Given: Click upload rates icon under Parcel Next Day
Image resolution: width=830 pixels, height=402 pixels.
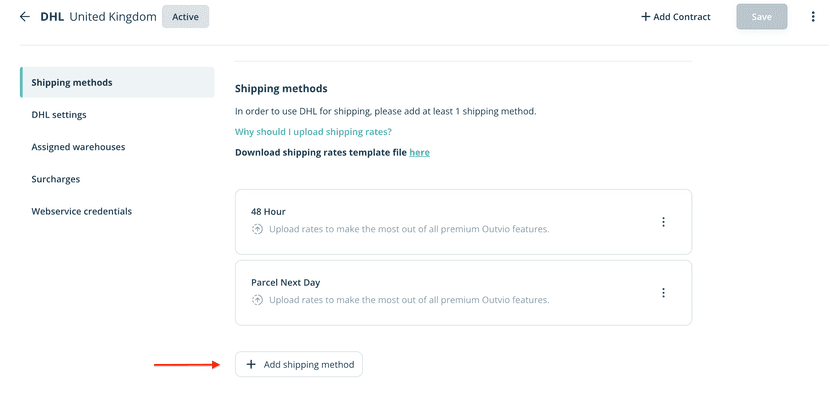Looking at the screenshot, I should click(257, 300).
